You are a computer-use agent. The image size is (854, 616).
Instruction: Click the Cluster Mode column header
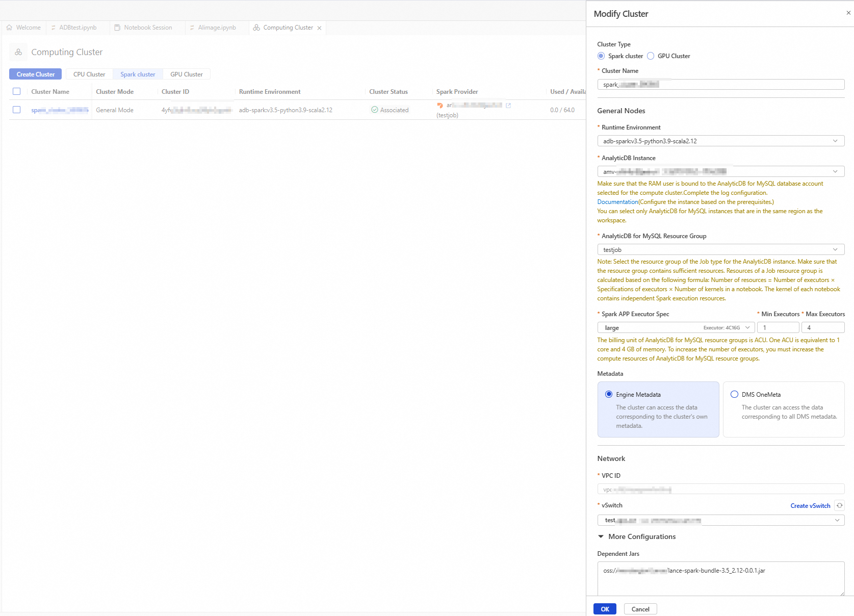115,92
